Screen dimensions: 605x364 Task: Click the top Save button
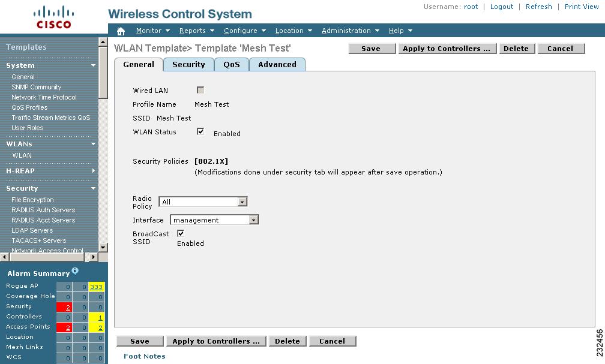click(x=372, y=49)
